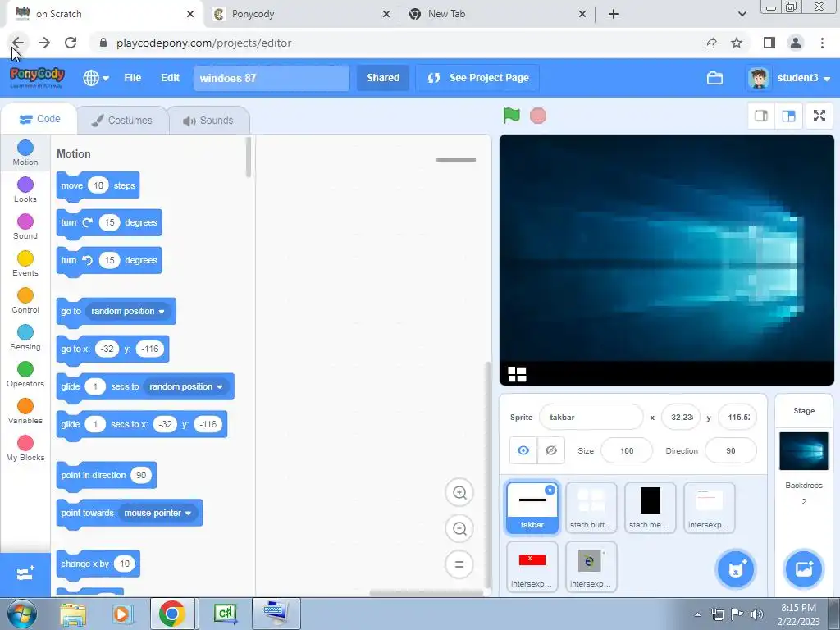Click See Project Page button
The height and width of the screenshot is (630, 840).
(477, 78)
